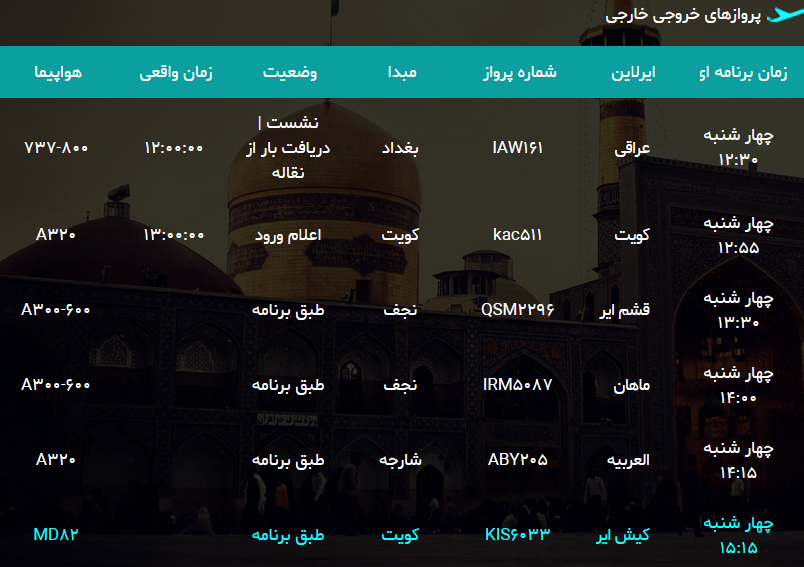Click destination نجف in QSM2296 row
The width and height of the screenshot is (804, 567).
click(x=400, y=310)
